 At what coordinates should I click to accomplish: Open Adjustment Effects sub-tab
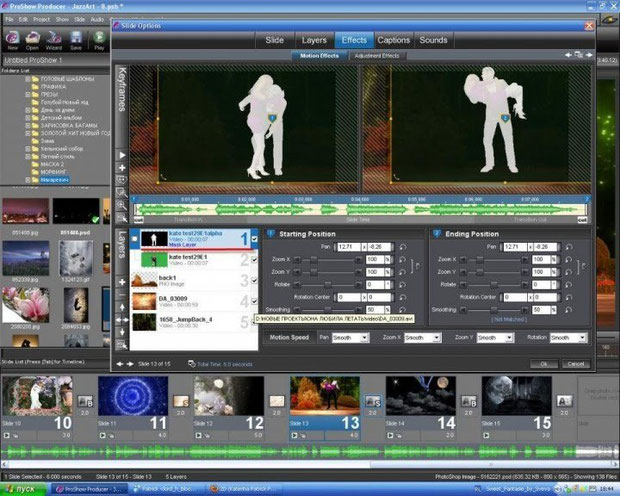(x=377, y=56)
